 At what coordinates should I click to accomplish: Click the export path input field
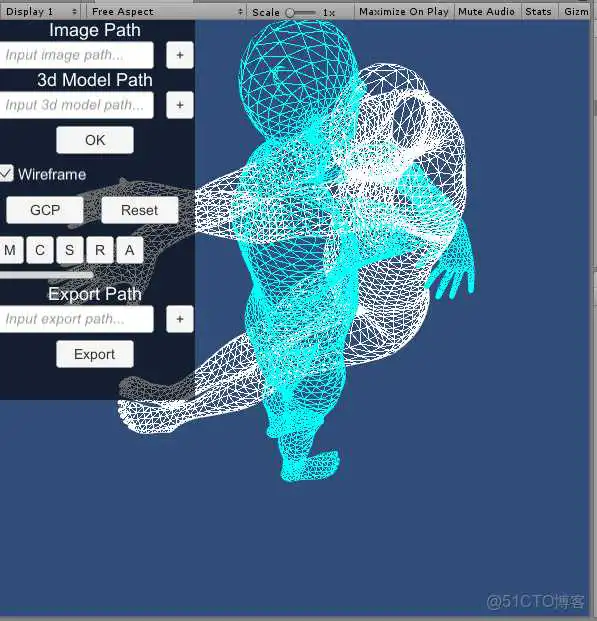click(x=76, y=319)
